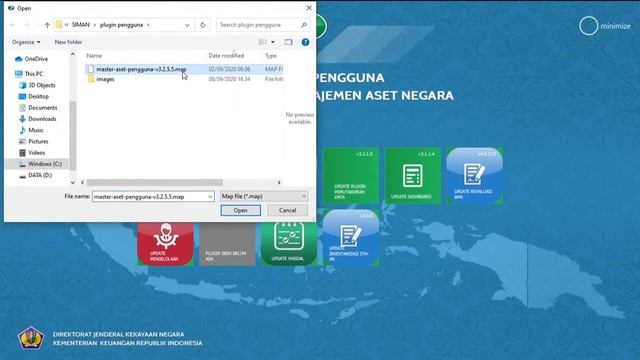Select OneDrive in navigation pane

(31, 59)
